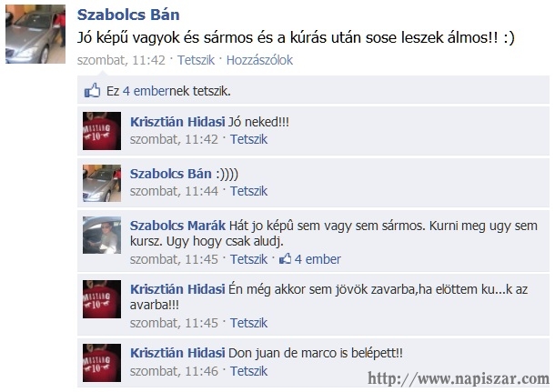Click Hozzászólok to comment on post
Image resolution: width=555 pixels, height=392 pixels.
click(259, 60)
